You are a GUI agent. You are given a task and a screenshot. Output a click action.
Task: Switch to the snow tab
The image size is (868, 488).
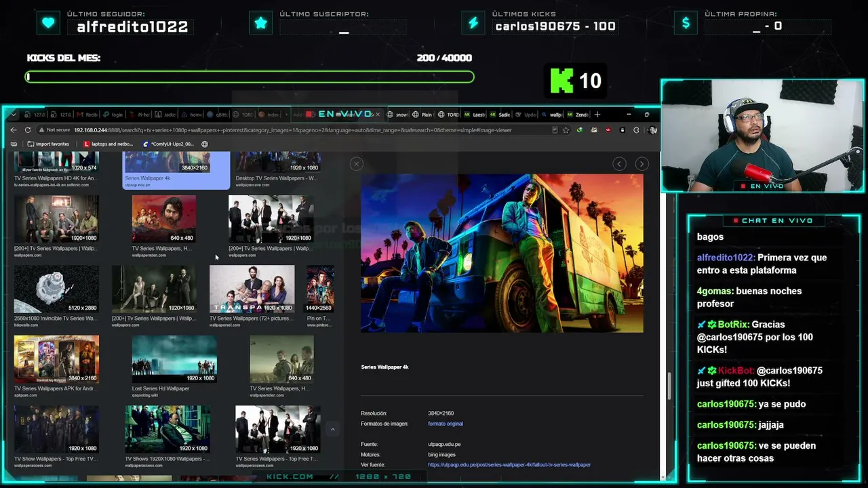396,115
